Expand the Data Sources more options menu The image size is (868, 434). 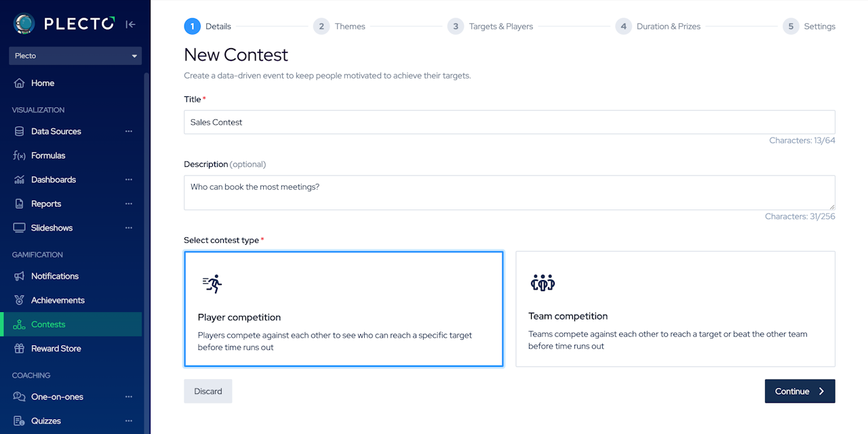point(129,132)
